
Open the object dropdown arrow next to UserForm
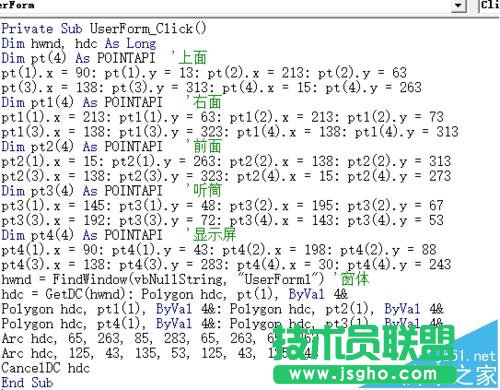pos(459,6)
